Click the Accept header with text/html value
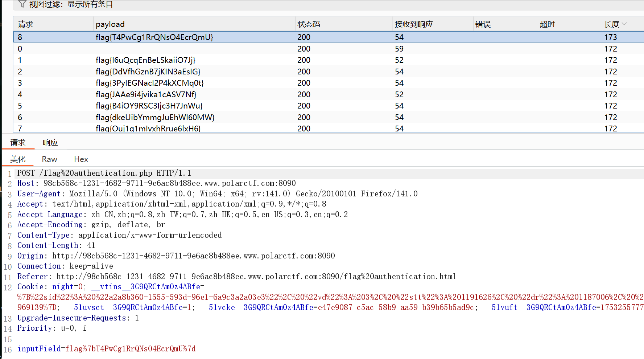Screen dimensions: 644x359 (x=172, y=204)
